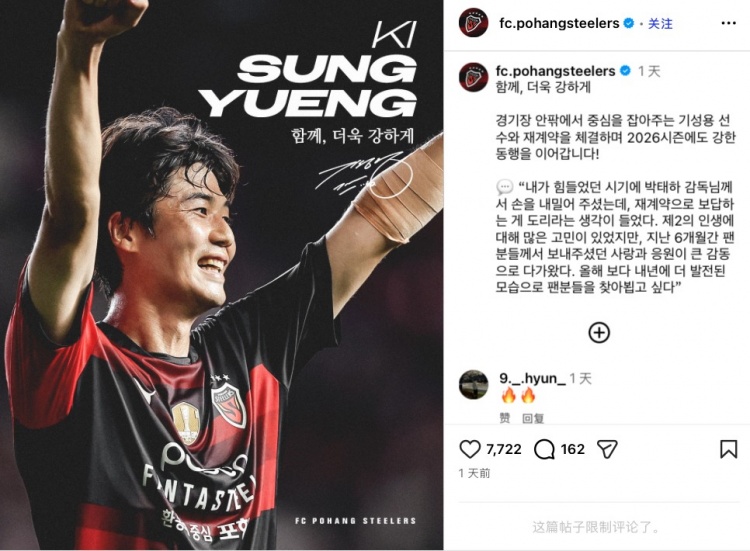Image resolution: width=750 pixels, height=551 pixels.
Task: Like the 9._.hyun_ comment with 赞
Action: [505, 419]
